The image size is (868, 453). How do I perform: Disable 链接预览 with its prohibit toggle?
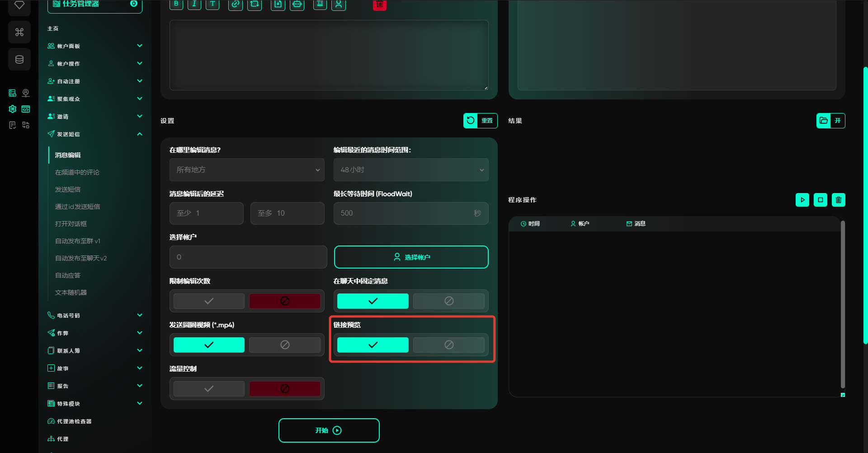point(448,345)
